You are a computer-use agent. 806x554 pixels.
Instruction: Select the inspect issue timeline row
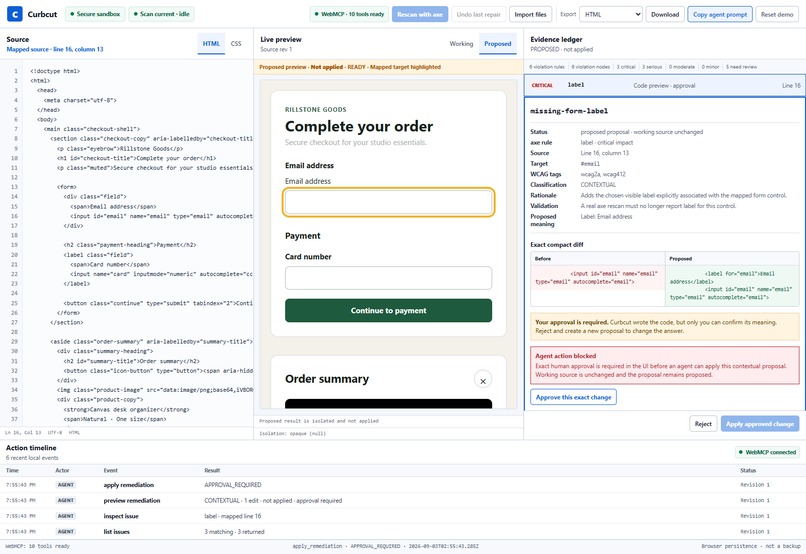[403, 516]
